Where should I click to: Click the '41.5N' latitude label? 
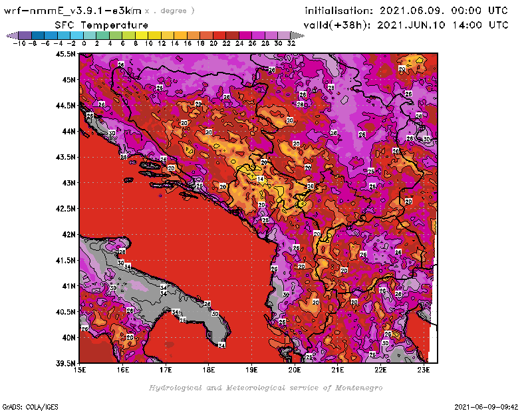pos(65,260)
